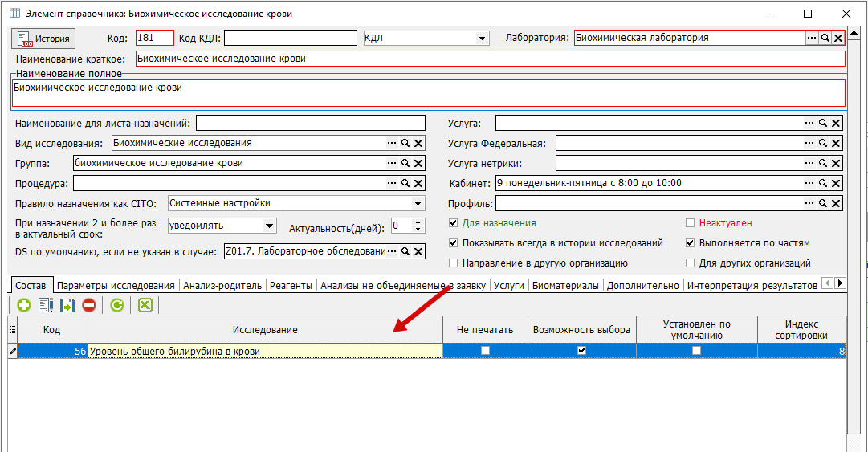Open the Услуги tab
The height and width of the screenshot is (452, 868).
point(509,286)
